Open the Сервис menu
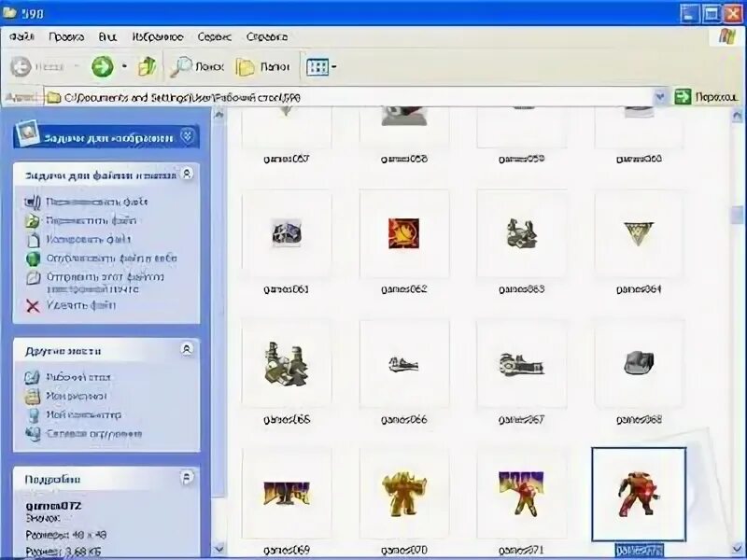The image size is (747, 560). (215, 37)
